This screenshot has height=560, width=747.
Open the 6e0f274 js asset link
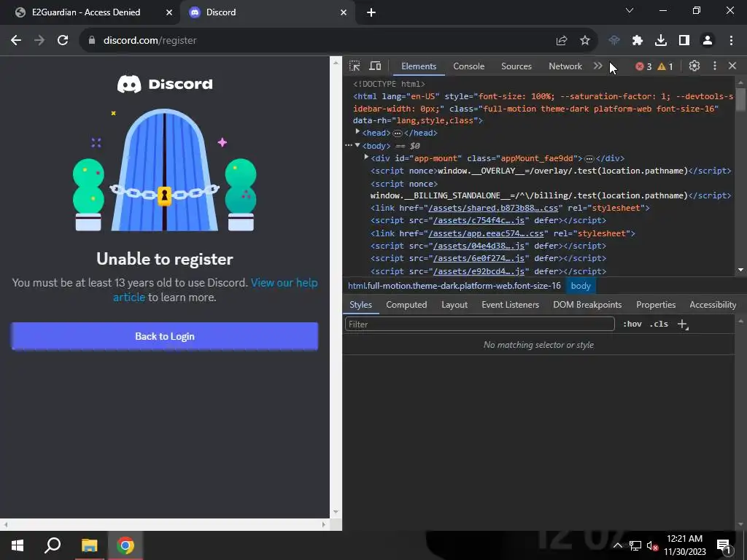click(x=479, y=259)
